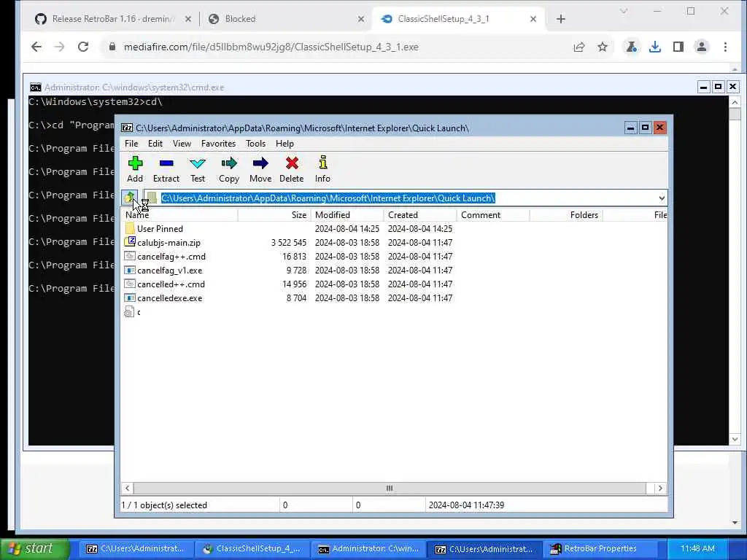The height and width of the screenshot is (560, 747).
Task: Sort by the Modified column header
Action: pos(347,215)
